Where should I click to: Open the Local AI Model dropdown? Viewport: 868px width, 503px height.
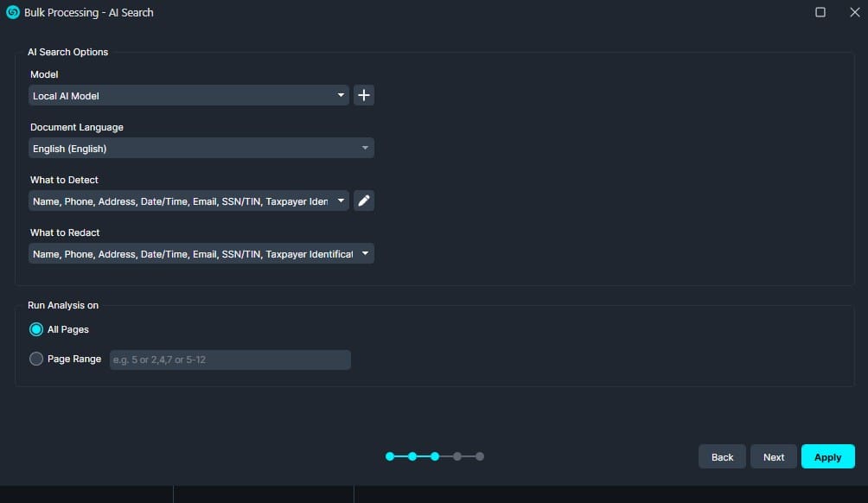pos(188,96)
